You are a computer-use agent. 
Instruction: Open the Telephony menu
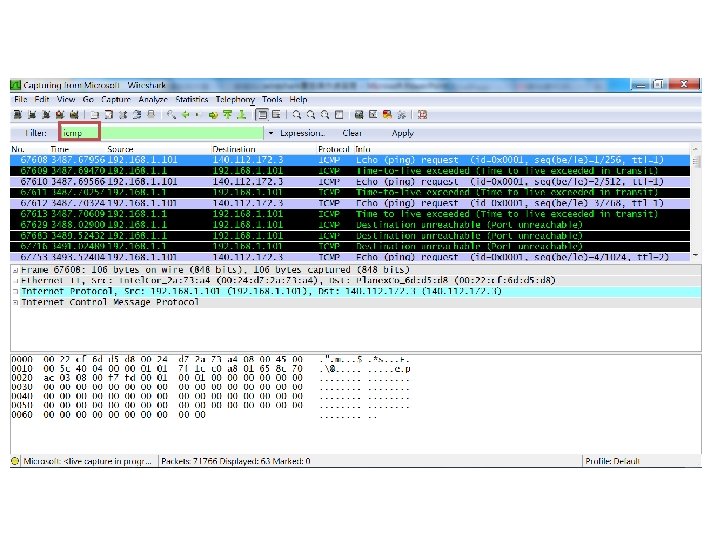tap(235, 100)
